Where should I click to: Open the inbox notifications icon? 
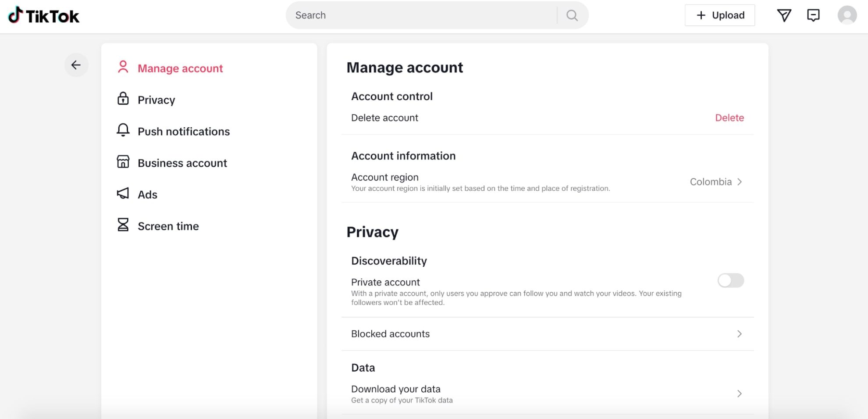[x=813, y=15]
